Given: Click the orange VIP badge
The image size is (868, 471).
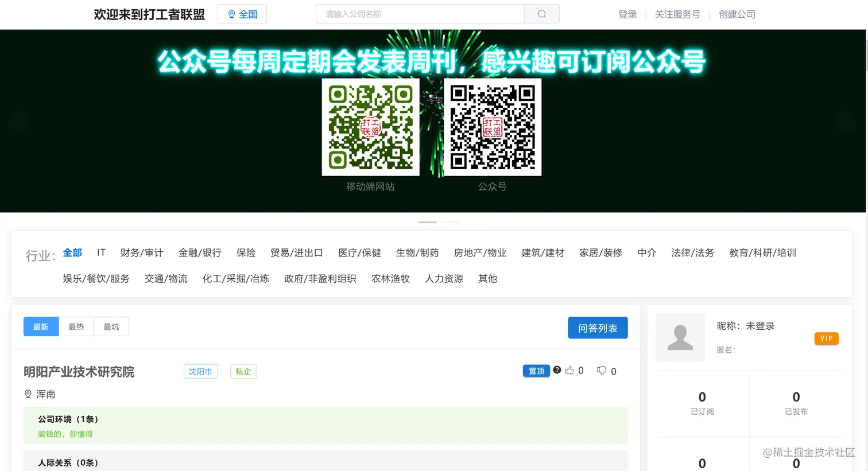Looking at the screenshot, I should point(827,338).
